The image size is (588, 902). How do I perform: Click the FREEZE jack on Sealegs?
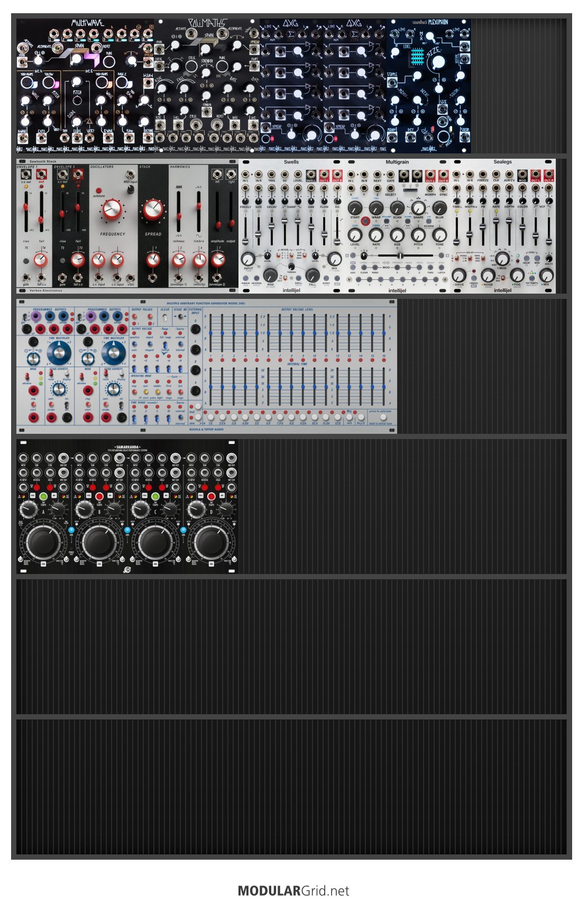pos(483,174)
